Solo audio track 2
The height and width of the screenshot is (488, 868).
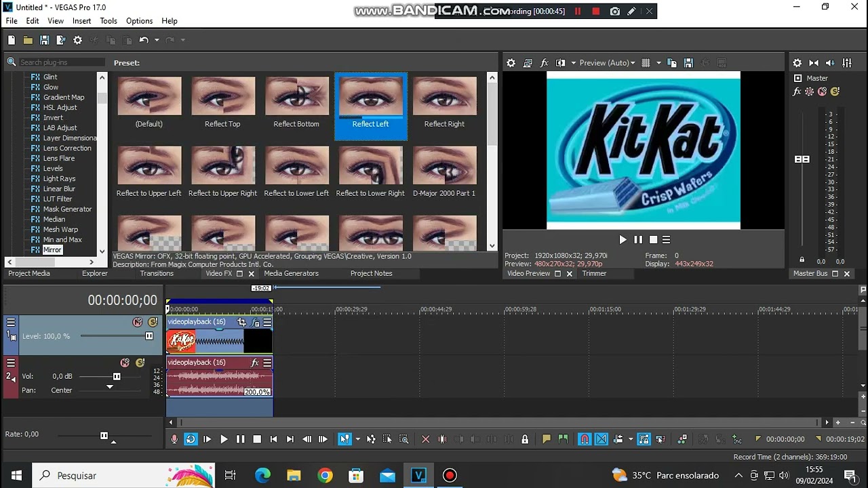(140, 363)
